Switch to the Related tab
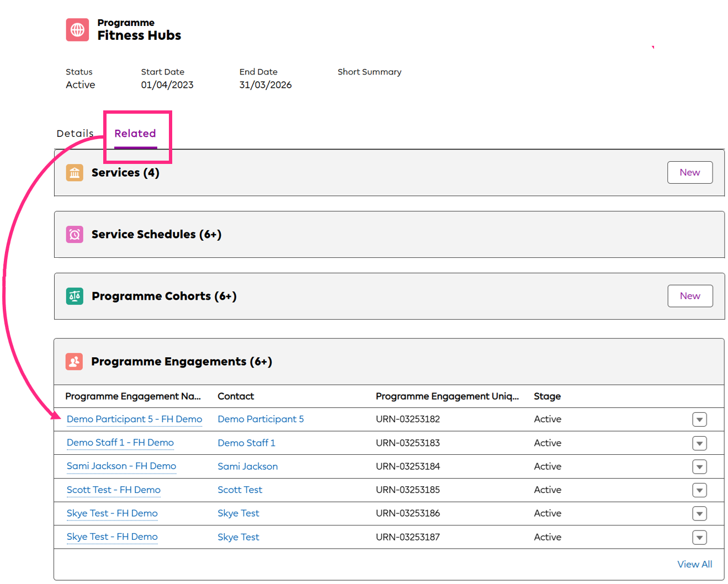This screenshot has height=584, width=728. pyautogui.click(x=135, y=133)
